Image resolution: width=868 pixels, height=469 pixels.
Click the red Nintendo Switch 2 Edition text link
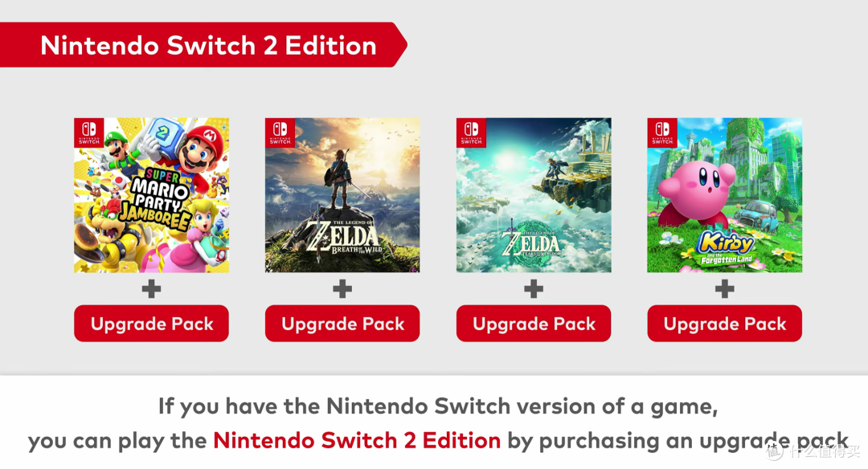[x=357, y=440]
